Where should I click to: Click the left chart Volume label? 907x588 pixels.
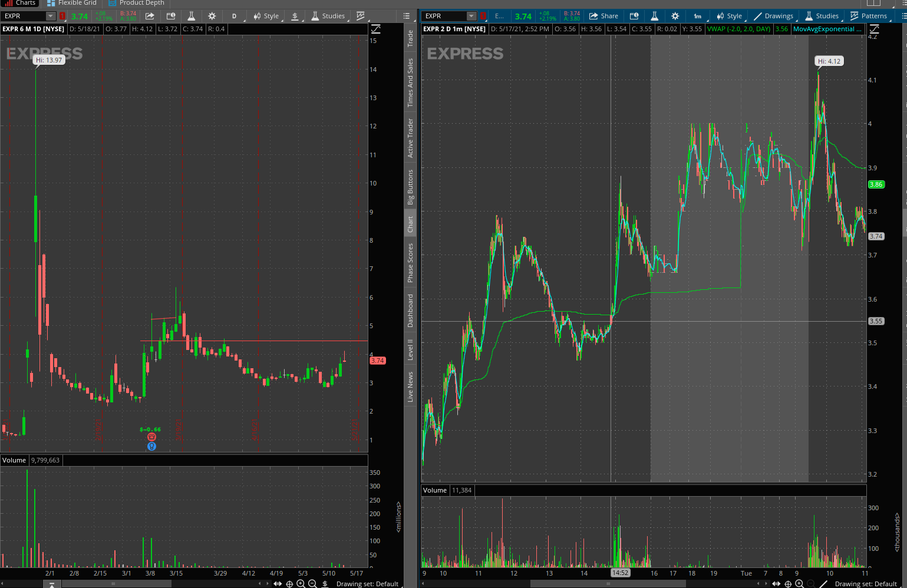tap(14, 460)
